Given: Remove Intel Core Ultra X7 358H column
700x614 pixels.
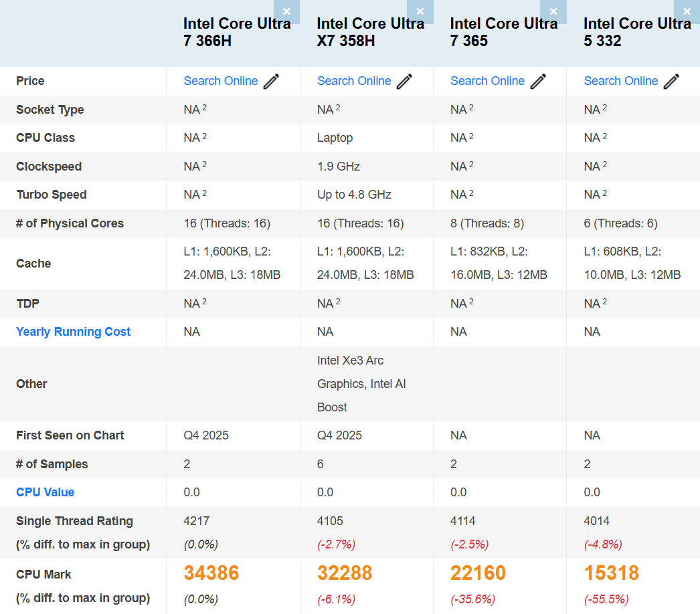Looking at the screenshot, I should (420, 11).
